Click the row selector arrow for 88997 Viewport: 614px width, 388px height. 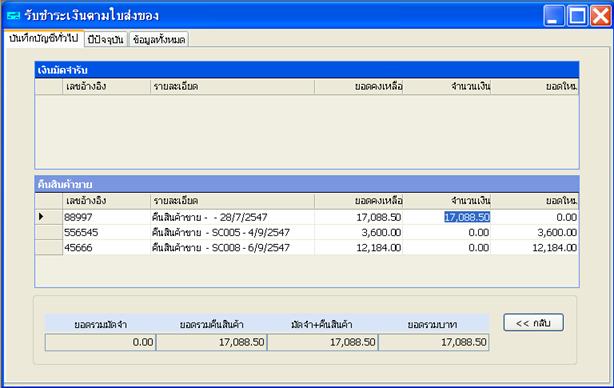49,217
